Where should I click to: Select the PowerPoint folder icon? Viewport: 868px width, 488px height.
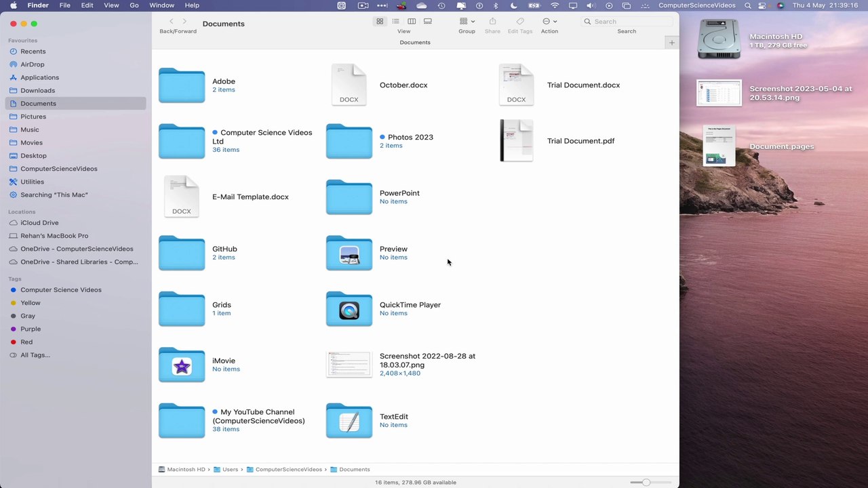point(349,197)
